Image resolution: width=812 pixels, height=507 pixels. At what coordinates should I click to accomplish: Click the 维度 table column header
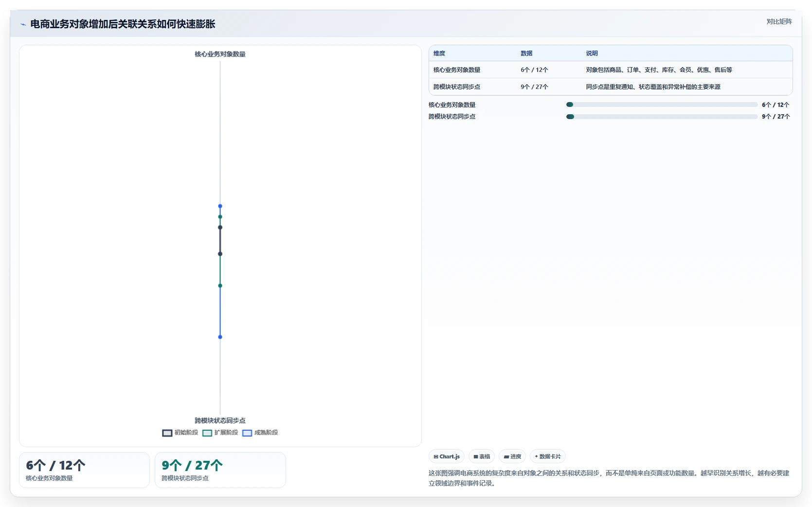(439, 53)
